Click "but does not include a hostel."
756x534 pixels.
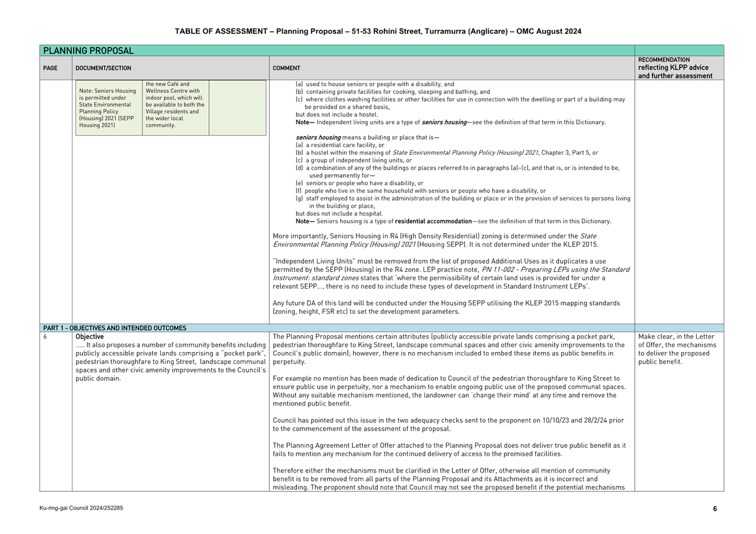click(337, 114)
